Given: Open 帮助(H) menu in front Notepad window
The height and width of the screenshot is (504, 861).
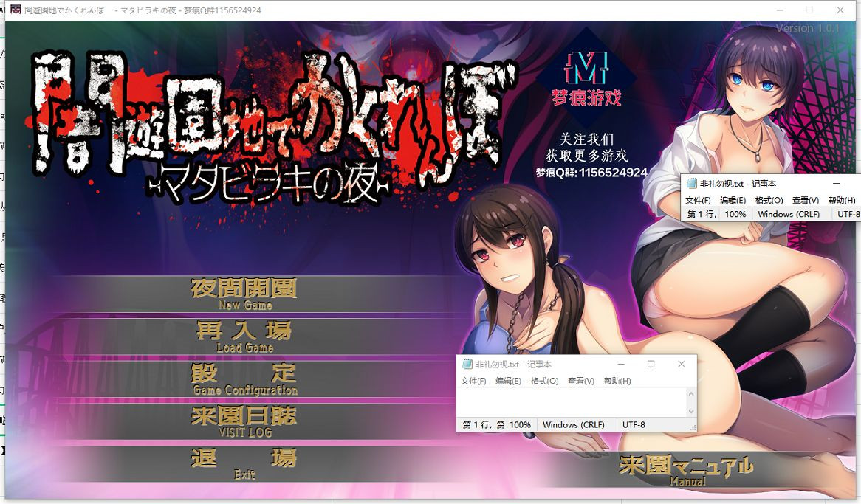Looking at the screenshot, I should pos(617,381).
